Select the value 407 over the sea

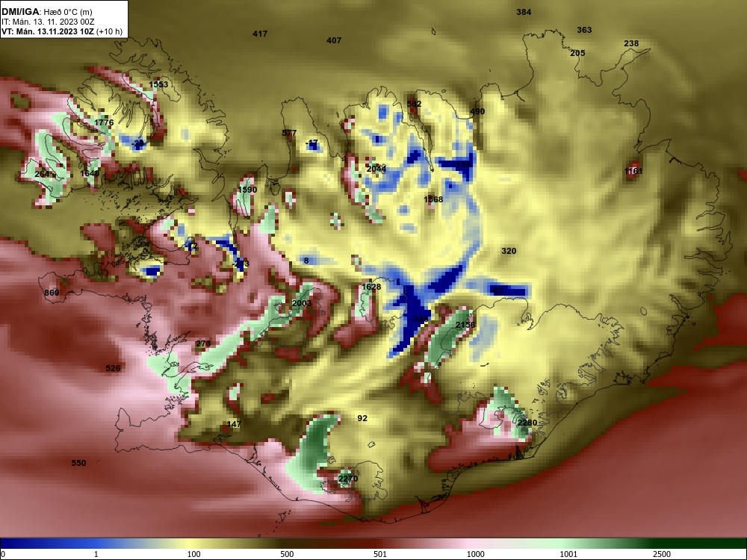[334, 40]
